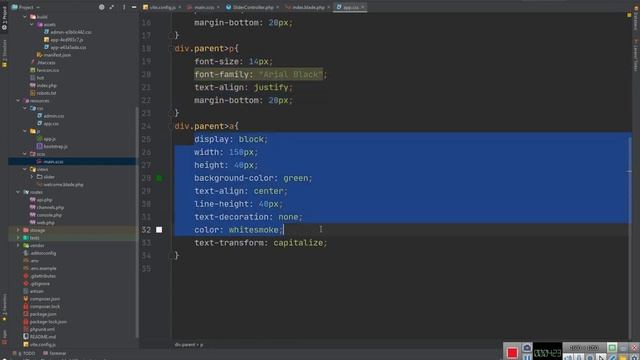Open the Project panel options menu (three dots)
The width and height of the screenshot is (640, 360).
click(x=124, y=7)
